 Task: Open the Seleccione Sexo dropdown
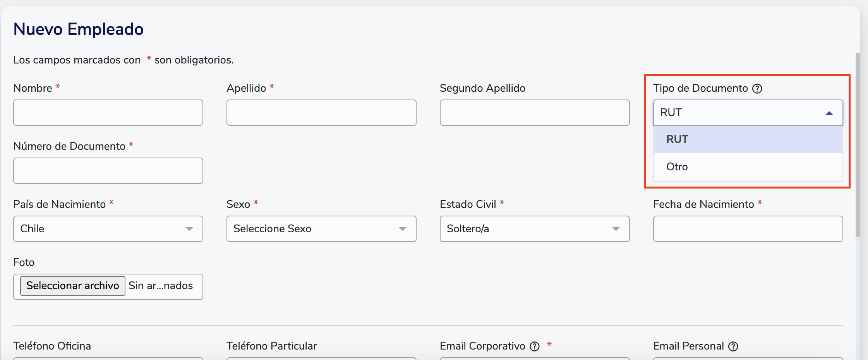click(321, 229)
